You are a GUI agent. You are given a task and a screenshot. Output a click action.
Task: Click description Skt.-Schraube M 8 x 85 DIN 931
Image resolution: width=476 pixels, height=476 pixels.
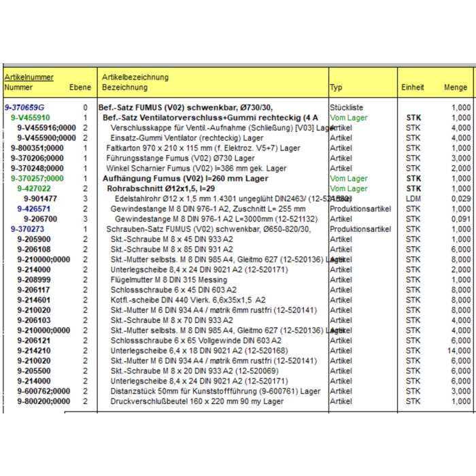(x=171, y=250)
